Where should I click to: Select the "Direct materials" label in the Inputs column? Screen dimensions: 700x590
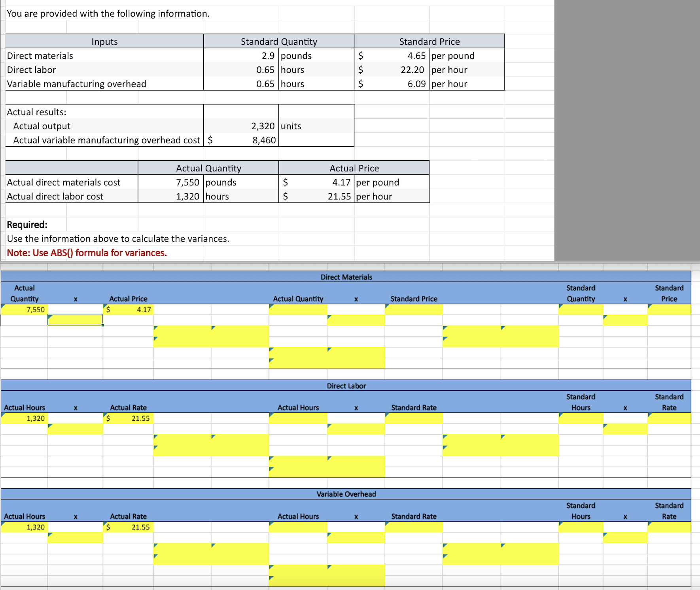click(40, 56)
